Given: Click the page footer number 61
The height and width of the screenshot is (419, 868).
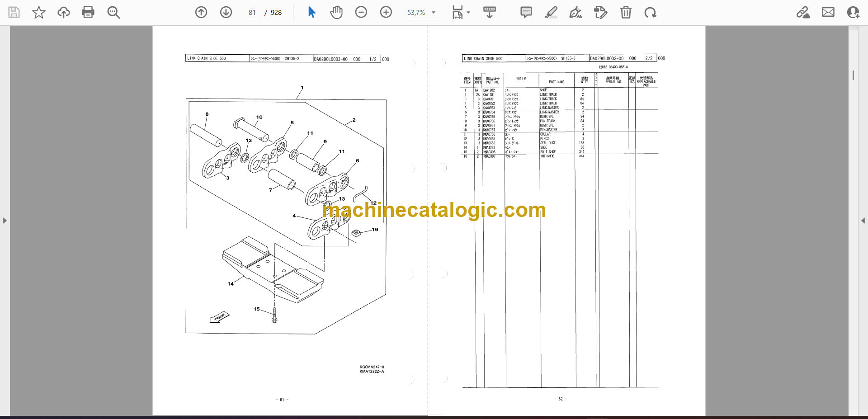Looking at the screenshot, I should pos(282,400).
